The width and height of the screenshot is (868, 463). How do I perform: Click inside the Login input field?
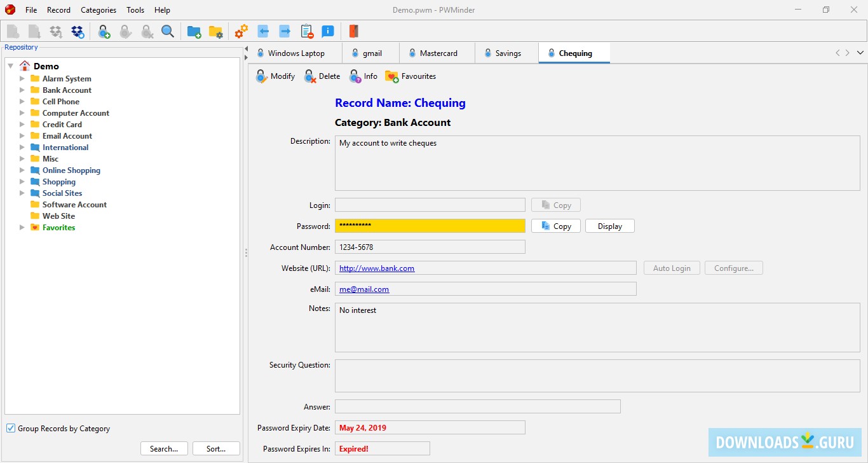click(430, 204)
